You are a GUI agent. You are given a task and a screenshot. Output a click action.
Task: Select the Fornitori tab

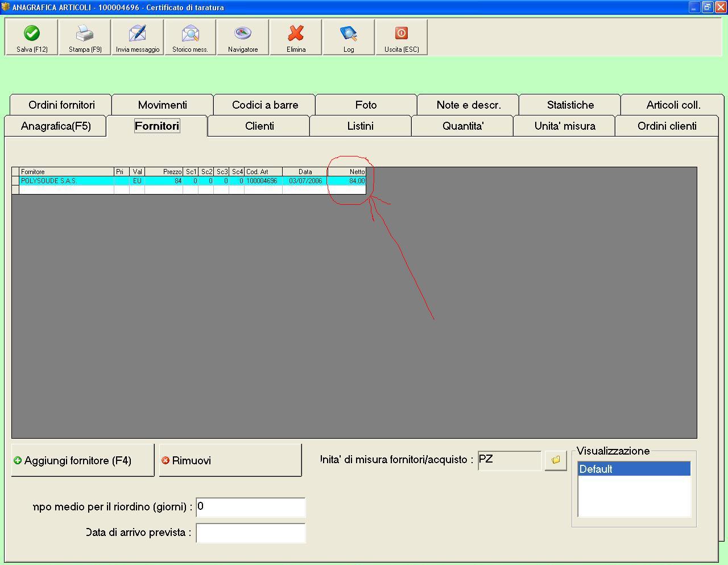coord(157,126)
